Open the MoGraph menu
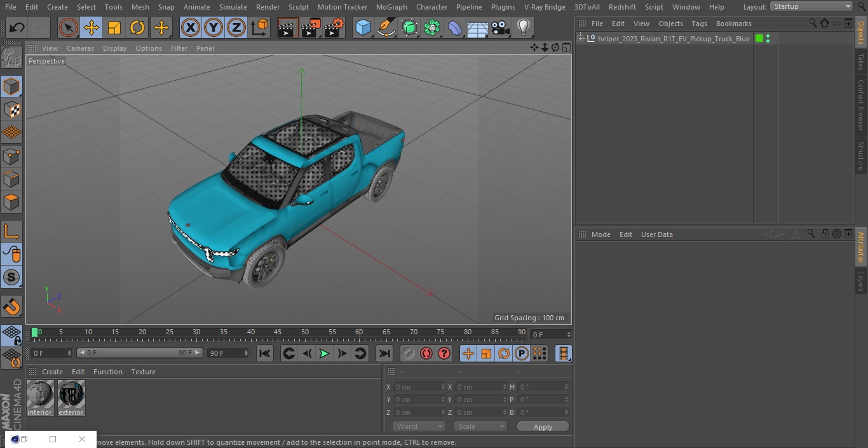 click(x=391, y=7)
